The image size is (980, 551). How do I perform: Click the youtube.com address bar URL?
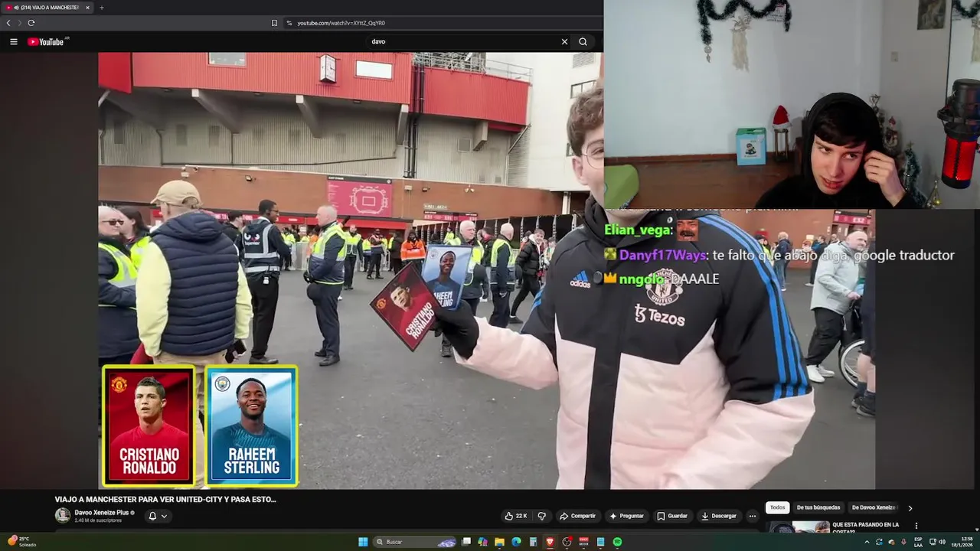(x=341, y=23)
